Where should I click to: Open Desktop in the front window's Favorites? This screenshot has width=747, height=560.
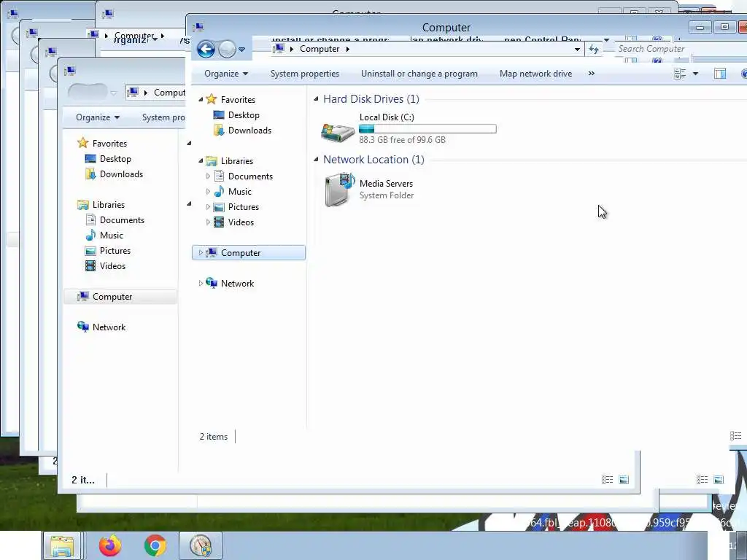[x=244, y=114]
